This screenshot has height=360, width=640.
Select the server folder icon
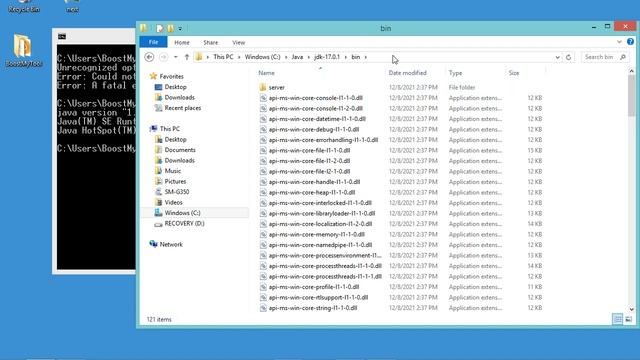[263, 87]
